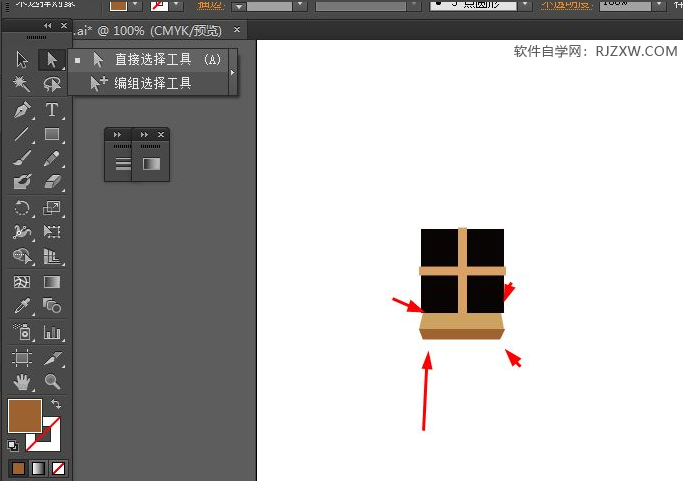
Task: Select the Eraser tool
Action: click(52, 182)
